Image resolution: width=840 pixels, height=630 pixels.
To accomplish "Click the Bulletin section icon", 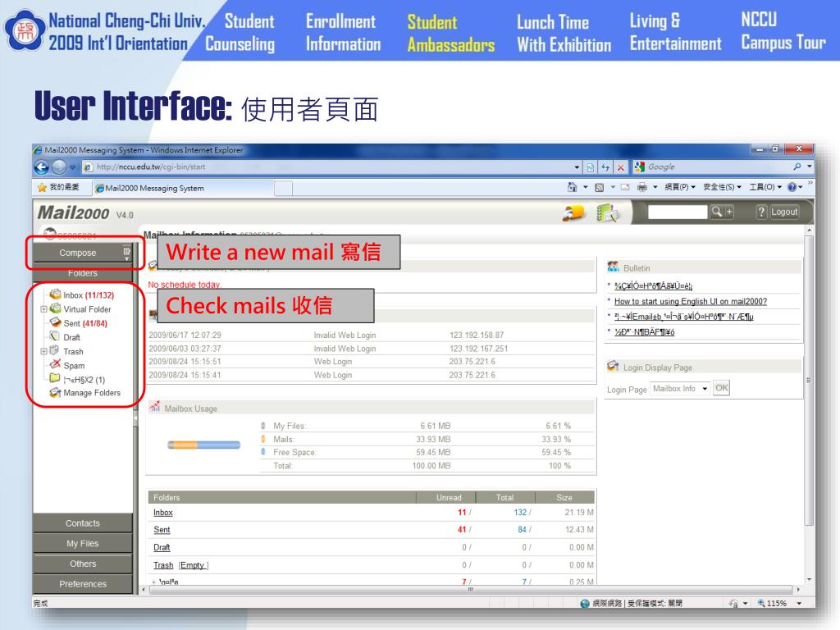I will coord(613,267).
